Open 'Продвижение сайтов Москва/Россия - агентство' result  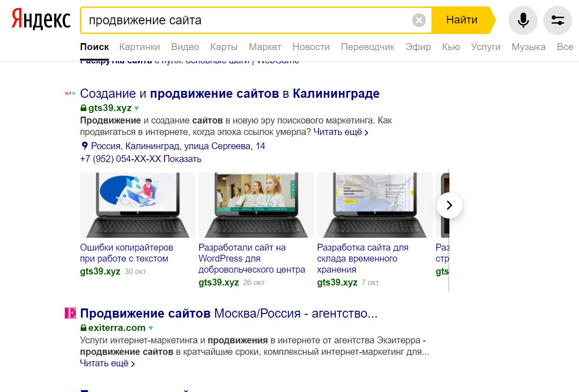[x=228, y=314]
